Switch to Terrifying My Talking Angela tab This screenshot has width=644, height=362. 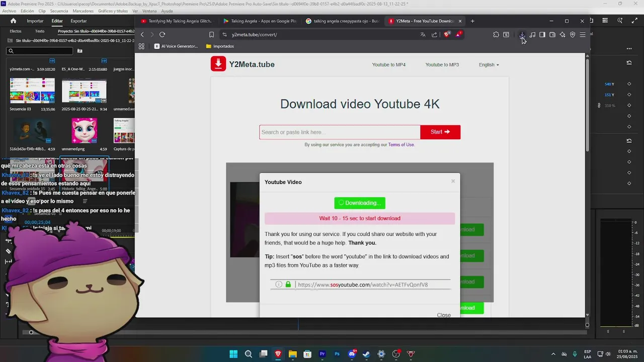177,21
